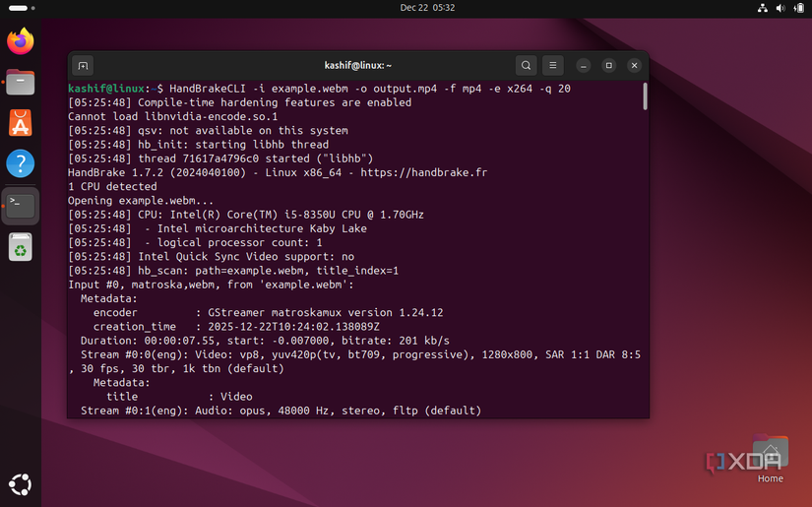The image size is (812, 507).
Task: Click 'Cannot load libnvidia-encode.so.1' line
Action: point(173,116)
